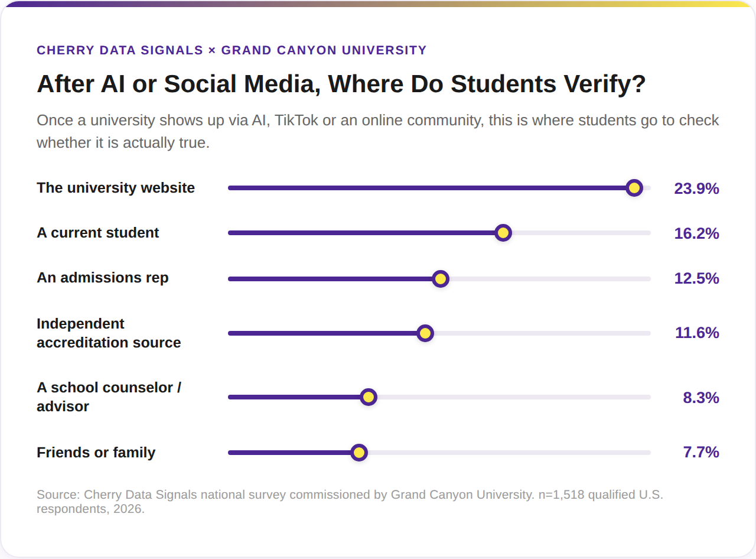756x559 pixels.
Task: Click the source note below the chart
Action: (x=350, y=501)
